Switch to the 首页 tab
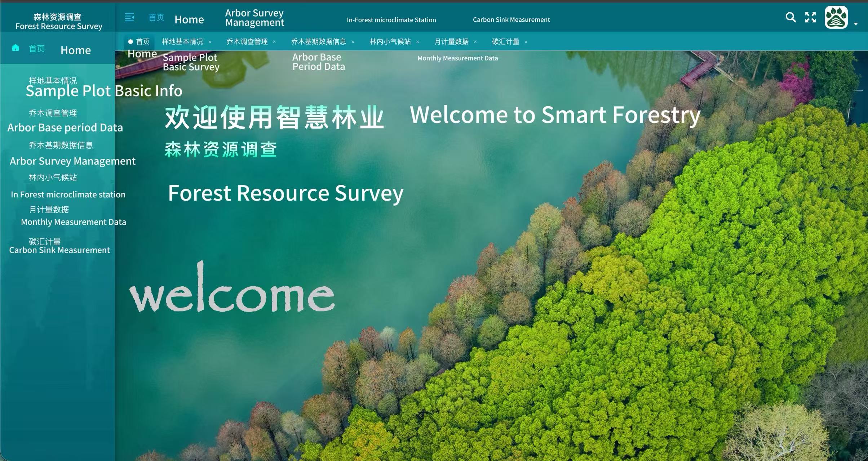The height and width of the screenshot is (461, 868). [x=139, y=42]
